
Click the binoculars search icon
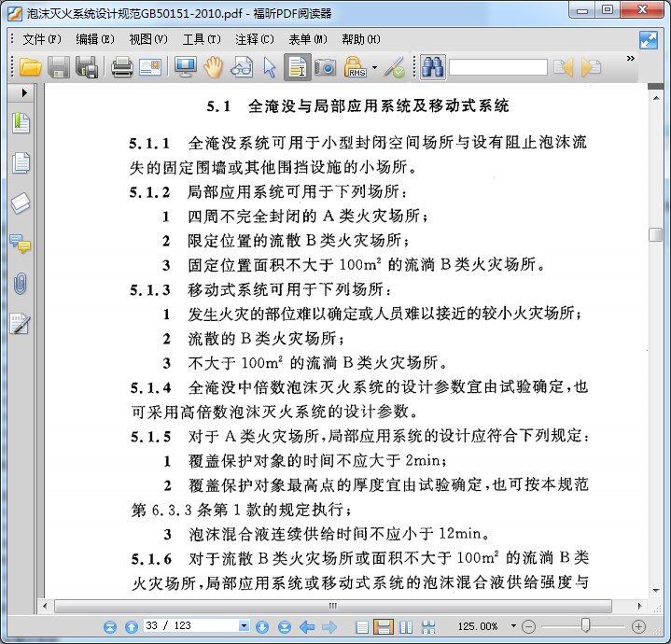coord(433,67)
